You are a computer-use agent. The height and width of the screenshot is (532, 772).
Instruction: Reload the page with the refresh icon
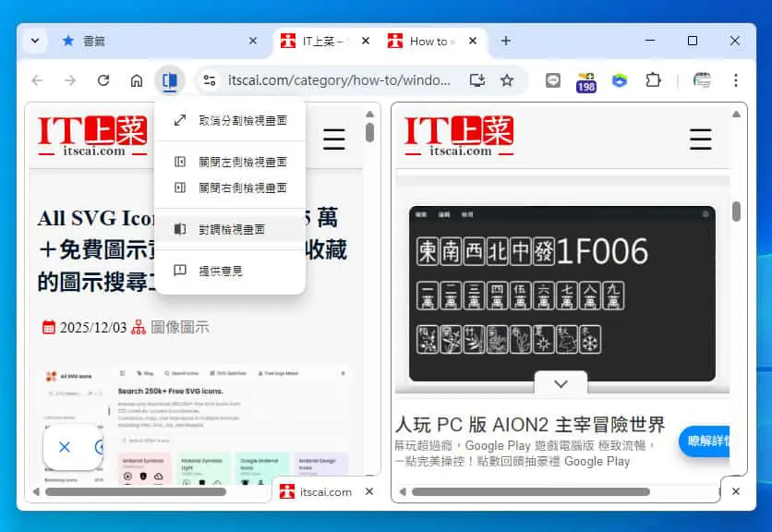[103, 80]
